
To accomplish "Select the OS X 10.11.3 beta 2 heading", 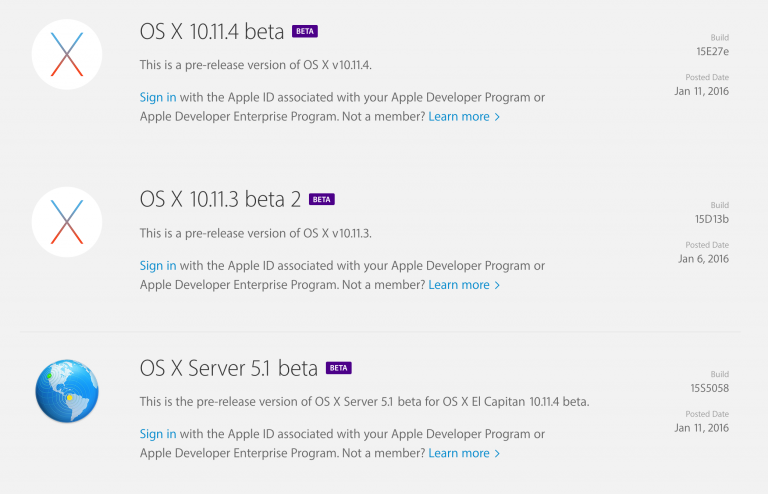I will (220, 199).
